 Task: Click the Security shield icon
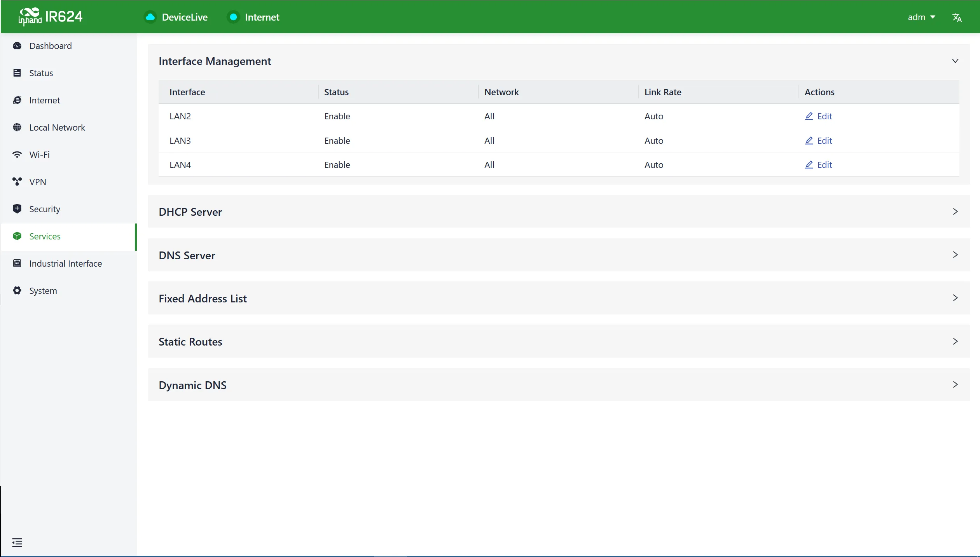coord(17,209)
